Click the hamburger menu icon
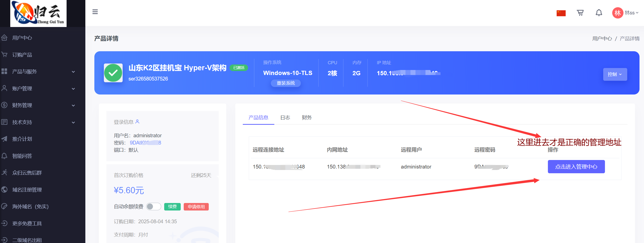644x243 pixels. tap(95, 12)
